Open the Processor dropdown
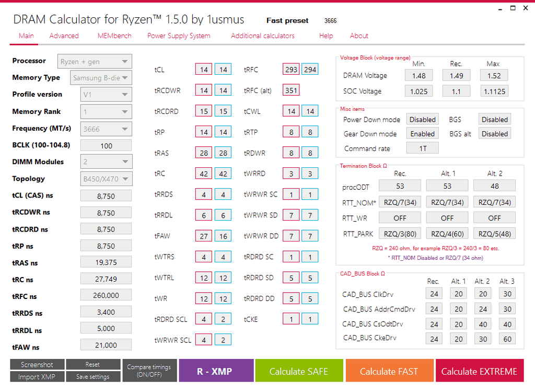535x392 pixels. click(x=95, y=61)
